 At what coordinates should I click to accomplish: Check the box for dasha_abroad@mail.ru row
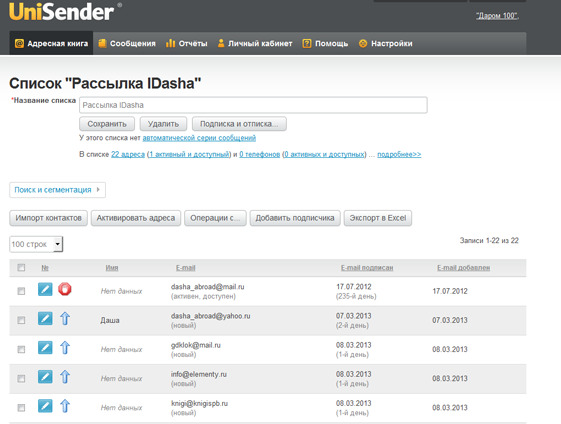pyautogui.click(x=21, y=291)
